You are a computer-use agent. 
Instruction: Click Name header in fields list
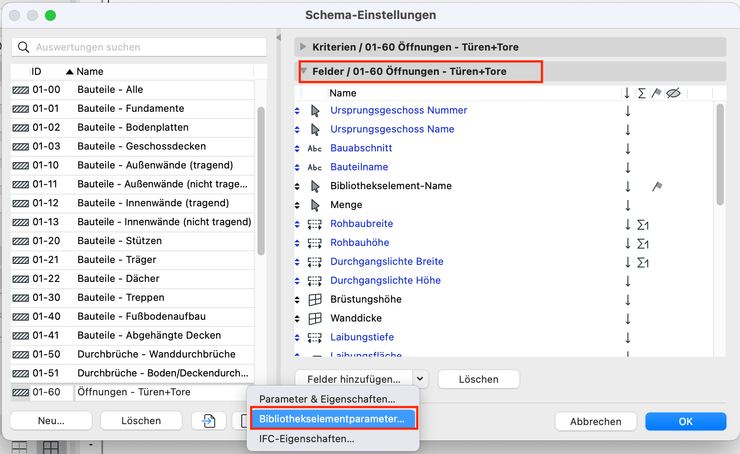click(343, 93)
